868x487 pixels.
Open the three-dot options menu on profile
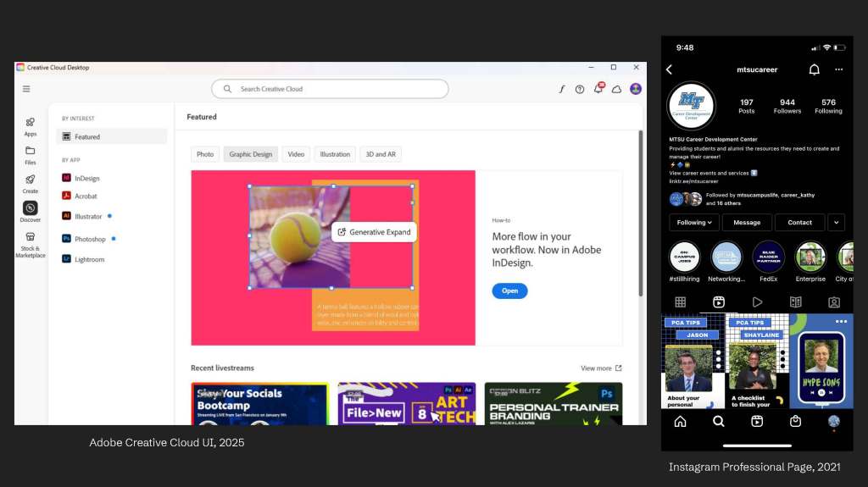(839, 69)
